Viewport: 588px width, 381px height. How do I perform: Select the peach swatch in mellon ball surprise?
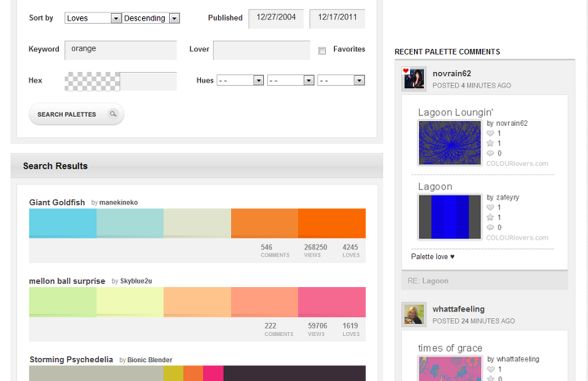198,303
